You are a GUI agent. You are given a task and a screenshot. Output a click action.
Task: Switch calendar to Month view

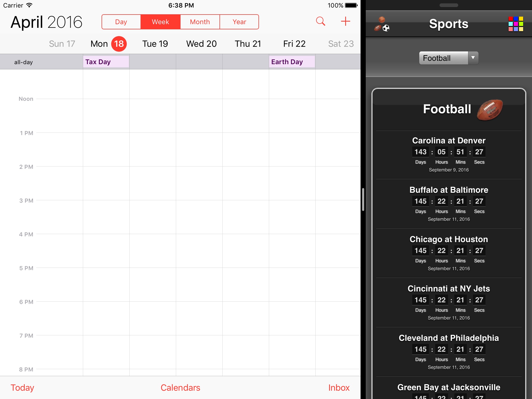tap(200, 22)
